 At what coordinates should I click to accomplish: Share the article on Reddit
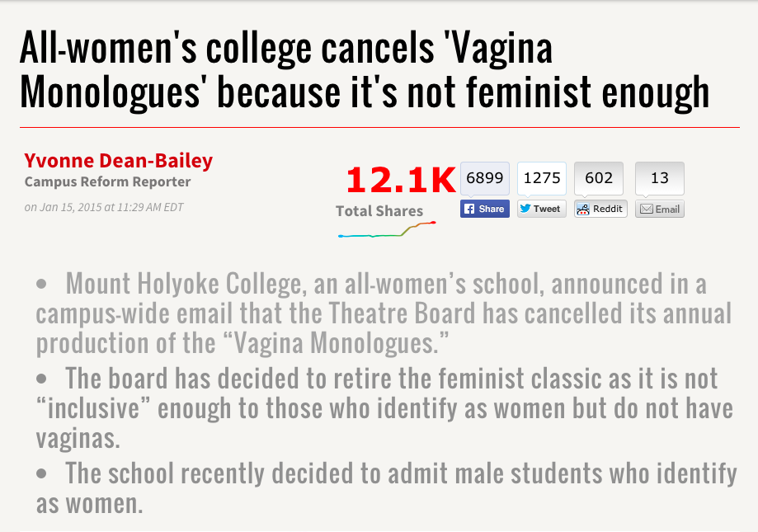pyautogui.click(x=600, y=209)
